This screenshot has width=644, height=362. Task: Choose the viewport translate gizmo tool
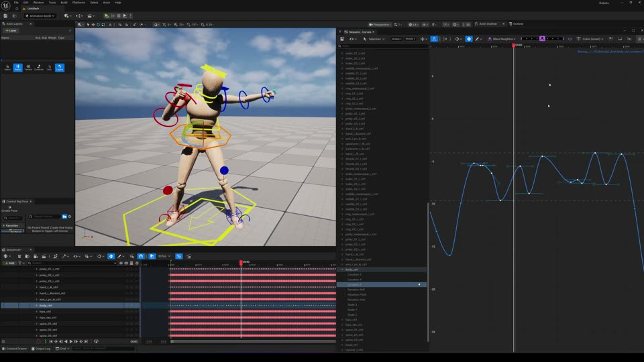click(93, 25)
